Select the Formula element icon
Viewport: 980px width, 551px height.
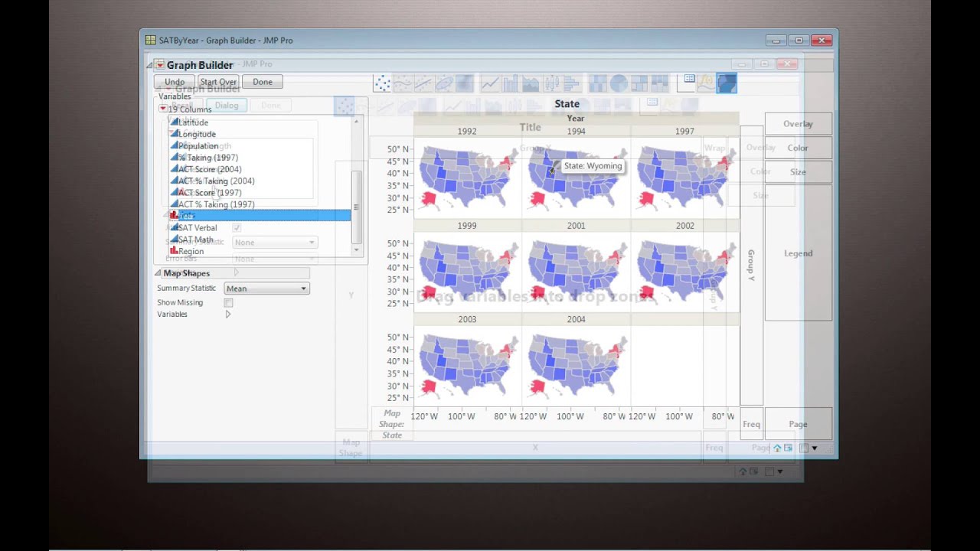coord(706,83)
